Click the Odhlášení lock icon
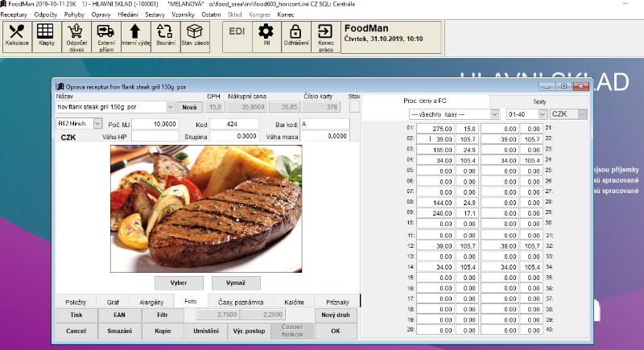The width and height of the screenshot is (644, 350). pyautogui.click(x=295, y=37)
